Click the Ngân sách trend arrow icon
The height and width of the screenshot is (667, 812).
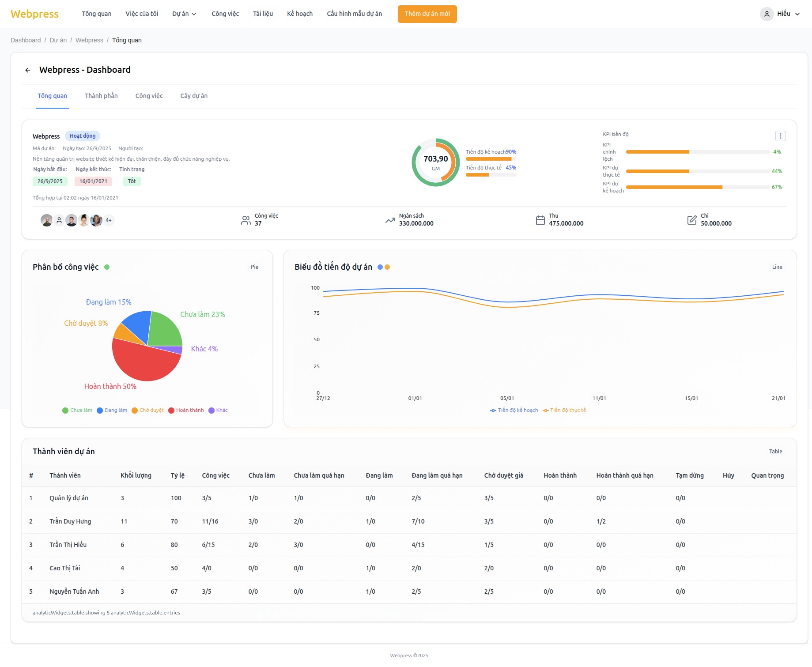(390, 220)
